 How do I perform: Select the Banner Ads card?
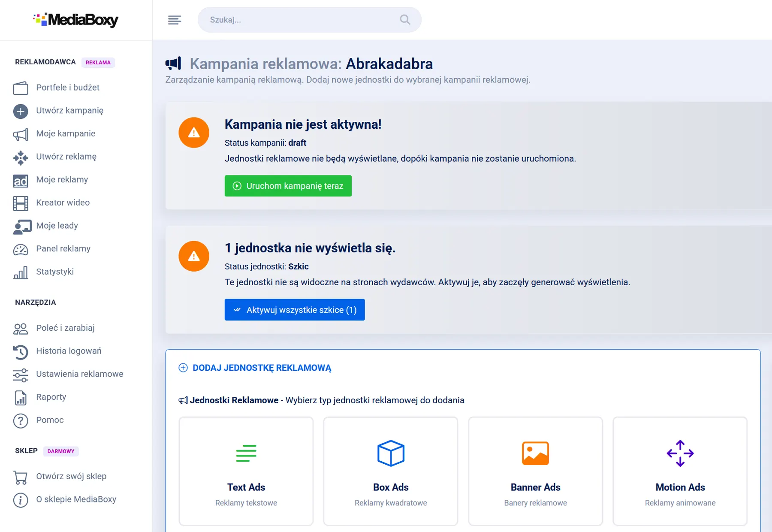[x=536, y=471]
